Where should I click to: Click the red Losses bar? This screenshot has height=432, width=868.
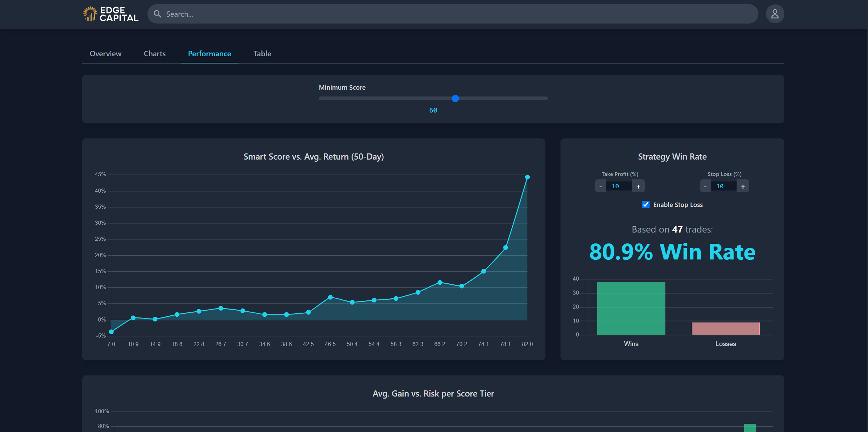click(x=725, y=328)
